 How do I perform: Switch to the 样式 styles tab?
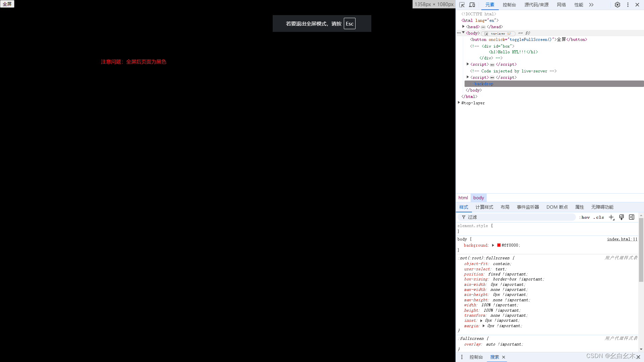coord(464,207)
